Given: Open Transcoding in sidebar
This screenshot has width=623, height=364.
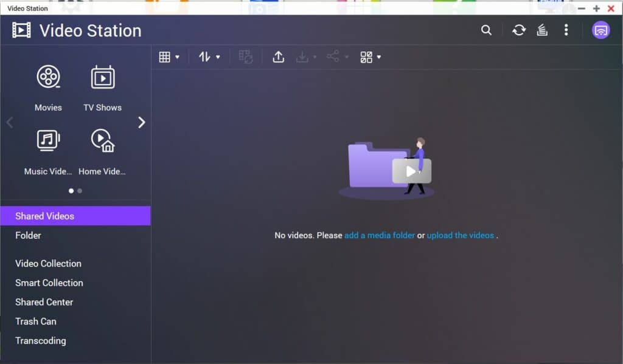Looking at the screenshot, I should point(75,340).
